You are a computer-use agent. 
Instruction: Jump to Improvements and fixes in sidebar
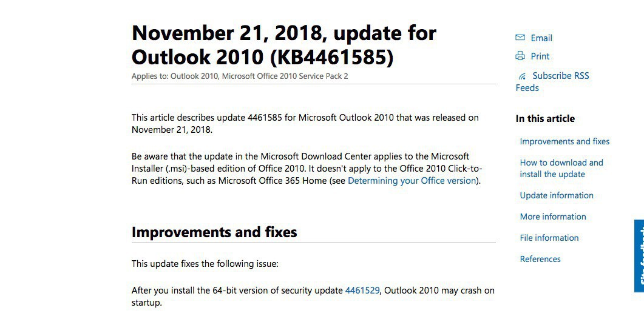(x=564, y=141)
